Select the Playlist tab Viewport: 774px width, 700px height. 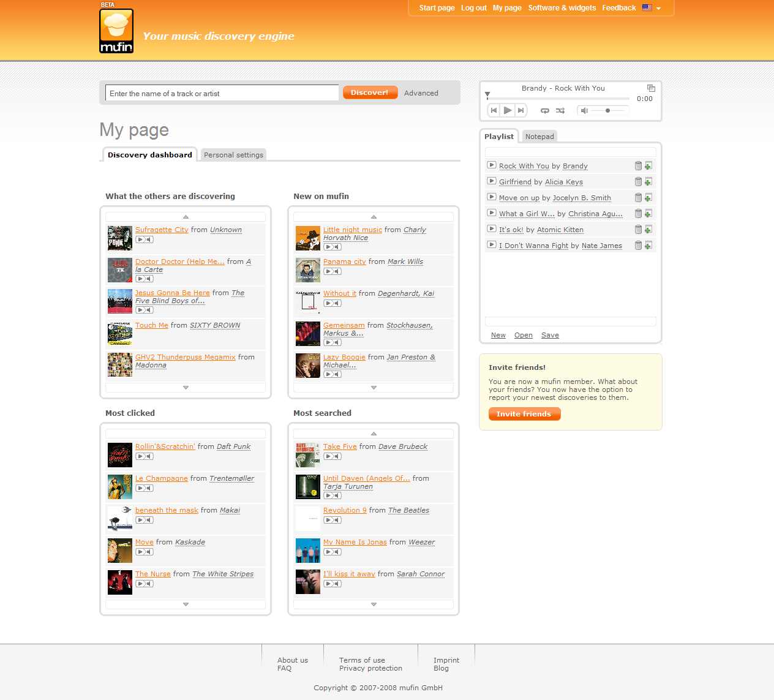(x=499, y=137)
